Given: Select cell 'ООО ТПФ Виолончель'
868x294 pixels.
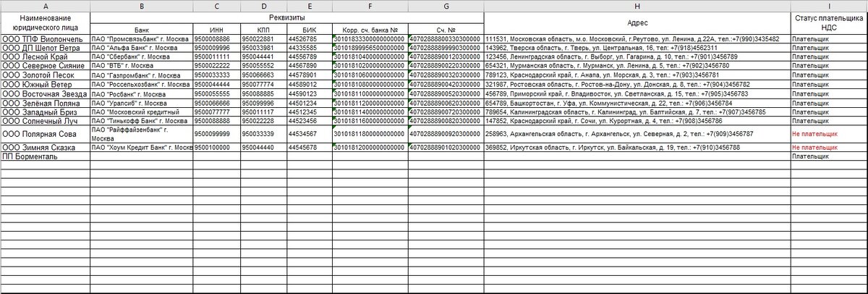Looking at the screenshot, I should [45, 38].
